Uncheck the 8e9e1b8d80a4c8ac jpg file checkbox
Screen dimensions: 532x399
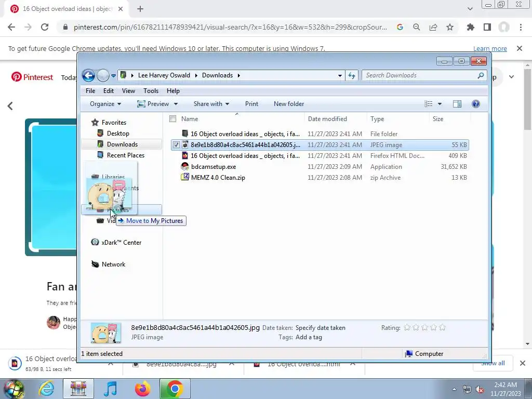tap(176, 145)
